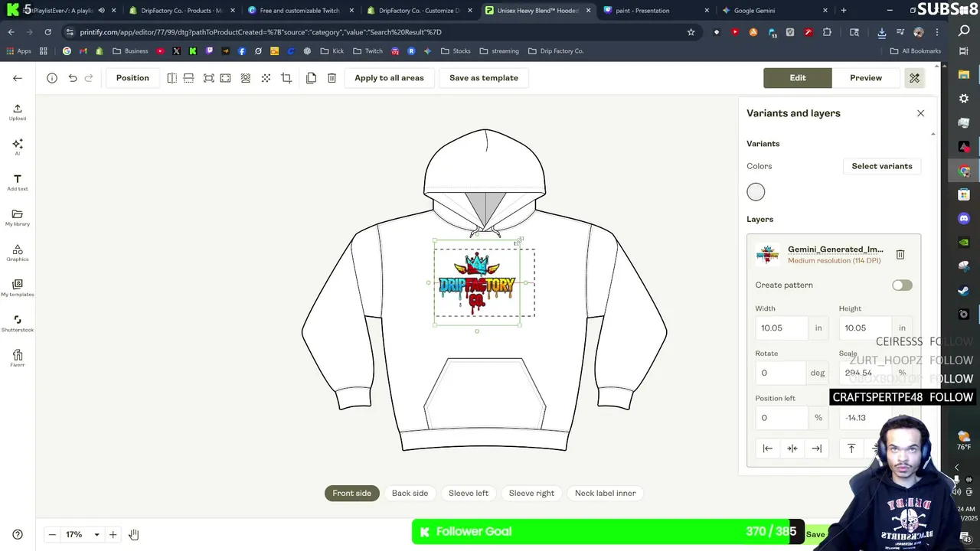The height and width of the screenshot is (551, 980).
Task: Undo the last edit
Action: 73,78
